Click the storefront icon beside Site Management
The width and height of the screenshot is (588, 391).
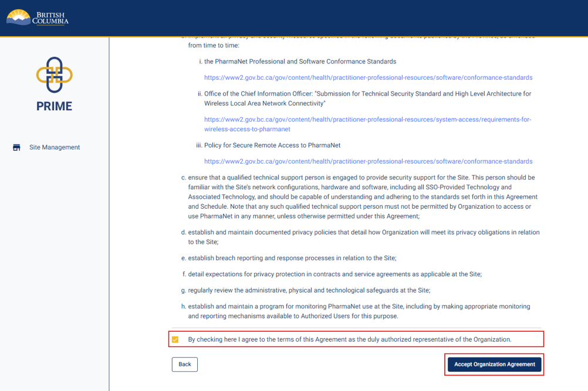pyautogui.click(x=16, y=147)
